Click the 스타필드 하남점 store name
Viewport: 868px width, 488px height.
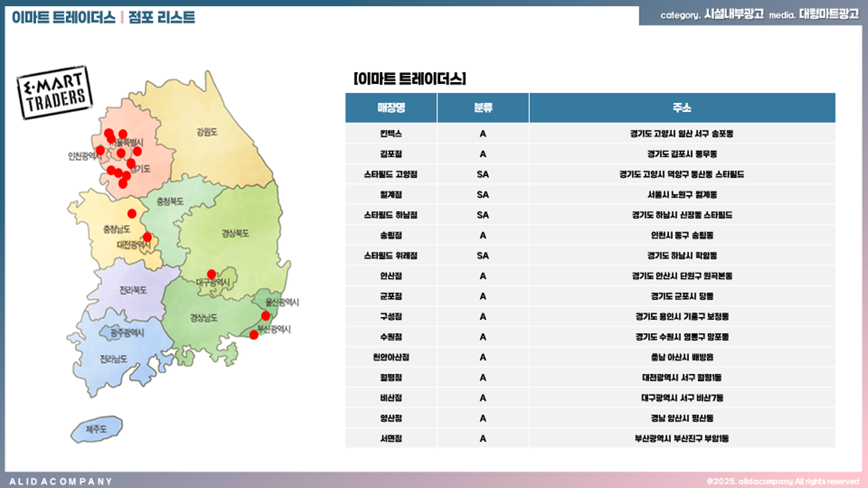pos(391,215)
